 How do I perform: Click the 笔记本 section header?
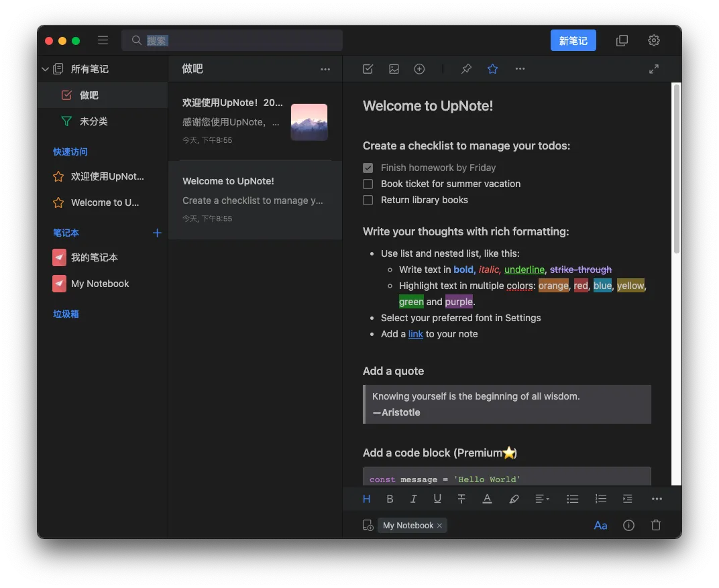point(66,233)
